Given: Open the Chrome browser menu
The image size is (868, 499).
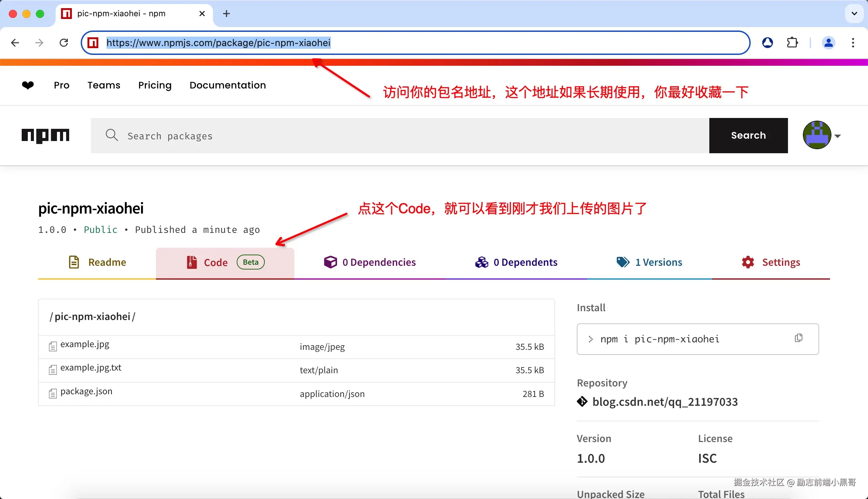Looking at the screenshot, I should point(853,42).
